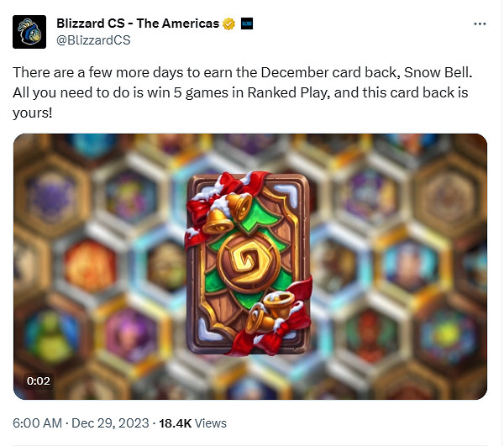Viewport: 504px width, 446px height.
Task: Click the bottom-right golden bells on card
Action: click(x=270, y=312)
